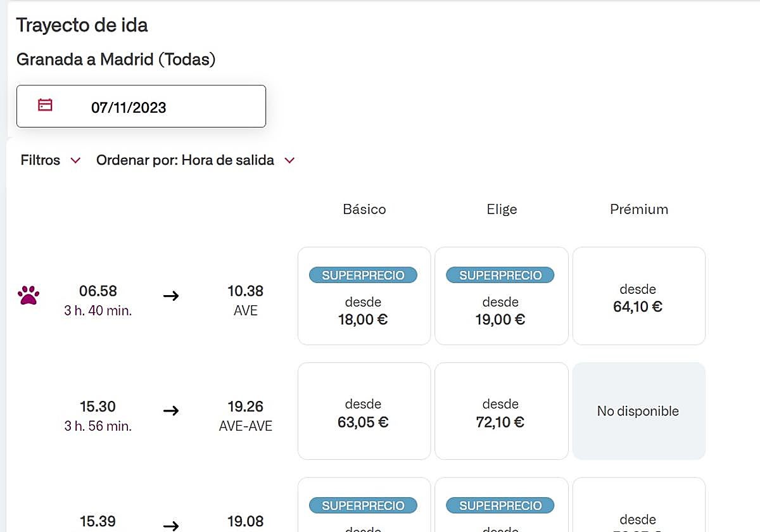Click the Prémium column header
Viewport: 760px width, 532px height.
[x=639, y=209]
